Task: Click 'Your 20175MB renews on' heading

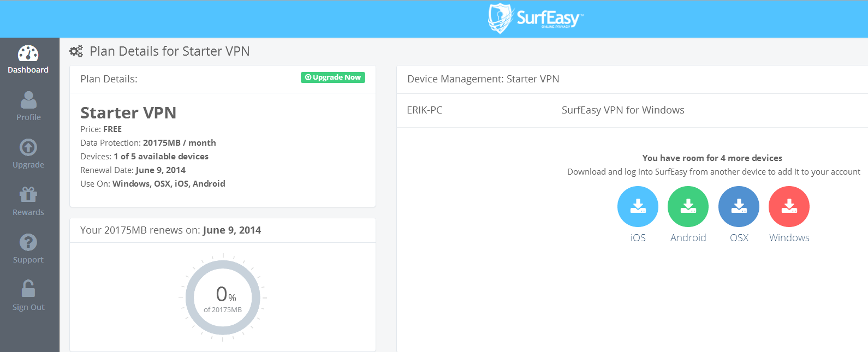Action: 170,230
